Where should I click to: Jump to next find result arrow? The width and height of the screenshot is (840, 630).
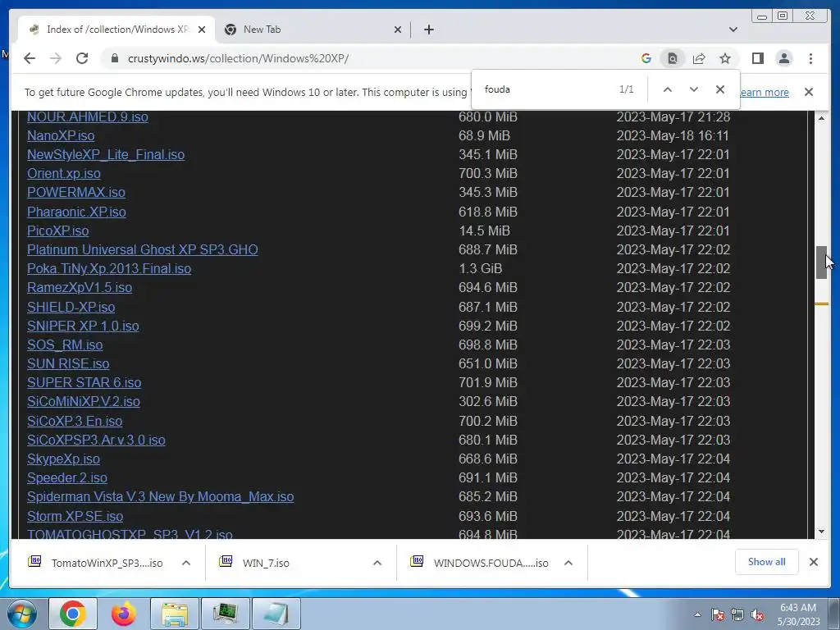coord(694,89)
